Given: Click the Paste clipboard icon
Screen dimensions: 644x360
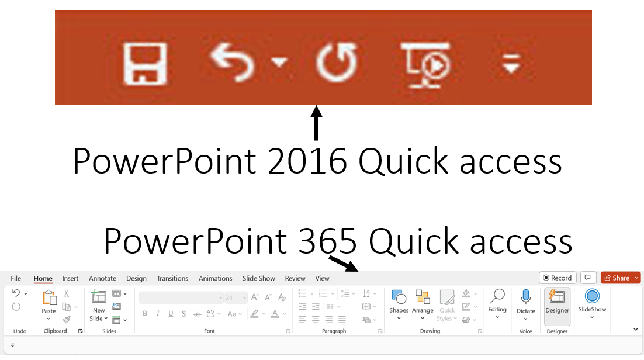Looking at the screenshot, I should point(49,297).
